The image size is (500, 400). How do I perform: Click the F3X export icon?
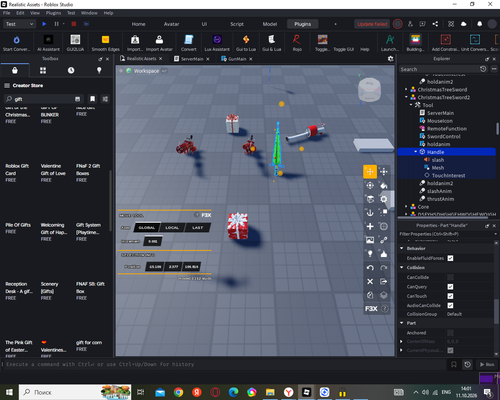[384, 281]
